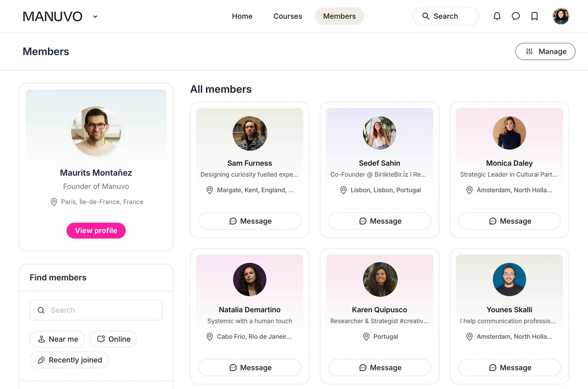
Task: Click the location pin on Sedef Sahin's card
Action: coord(343,190)
